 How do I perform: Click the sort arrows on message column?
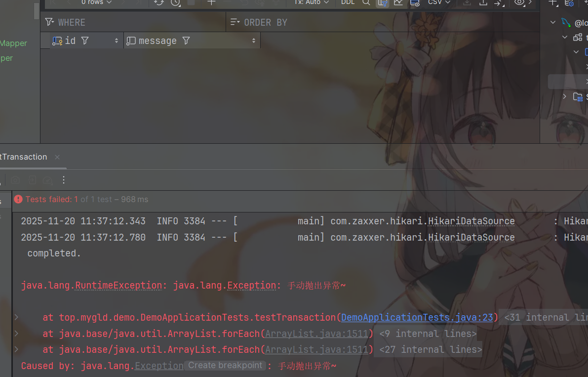point(254,41)
